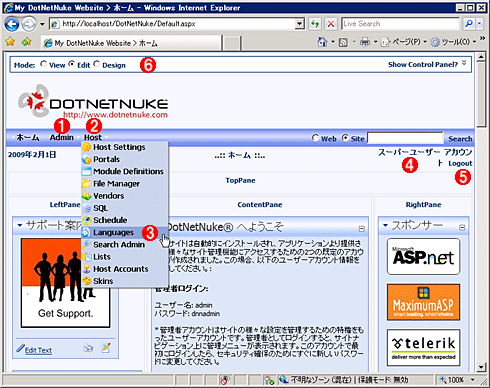Click the IE Forward navigation button

coord(29,24)
